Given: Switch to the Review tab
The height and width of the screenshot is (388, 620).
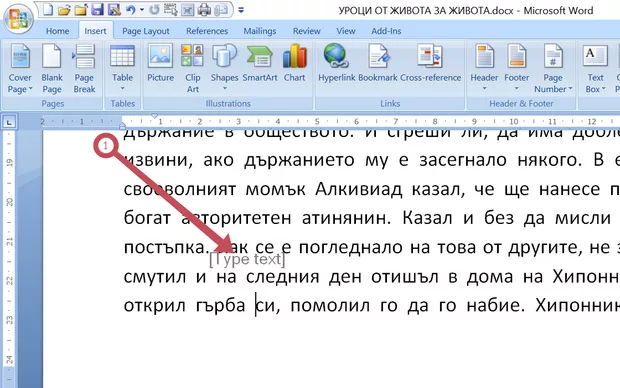Looking at the screenshot, I should tap(306, 31).
